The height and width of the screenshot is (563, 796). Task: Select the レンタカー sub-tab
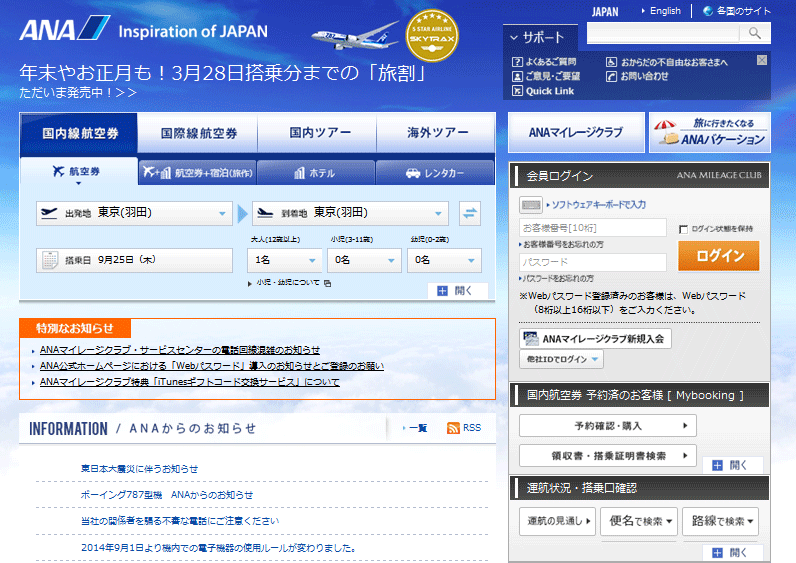click(x=435, y=173)
